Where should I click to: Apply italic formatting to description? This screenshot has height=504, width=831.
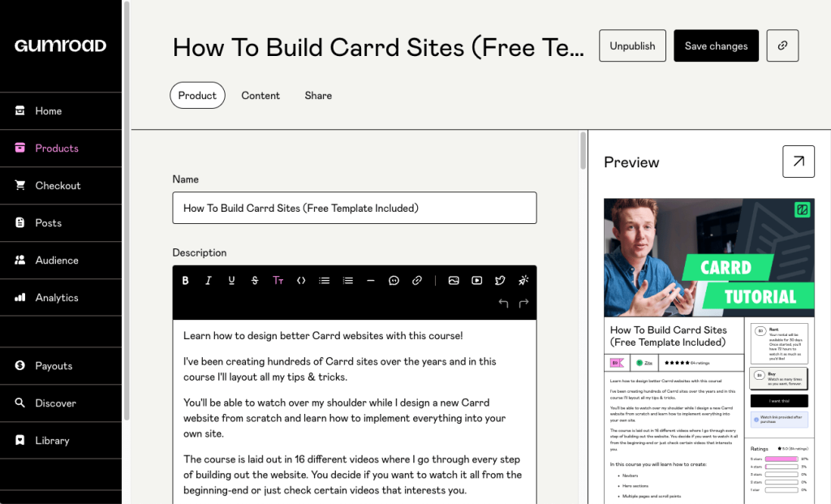click(x=209, y=280)
